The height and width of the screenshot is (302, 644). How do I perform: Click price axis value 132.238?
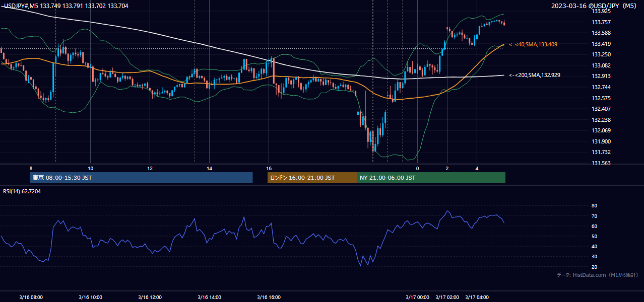pyautogui.click(x=601, y=120)
